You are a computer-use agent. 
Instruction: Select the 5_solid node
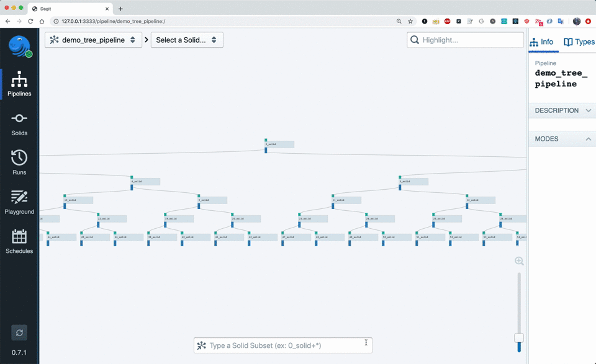click(413, 182)
